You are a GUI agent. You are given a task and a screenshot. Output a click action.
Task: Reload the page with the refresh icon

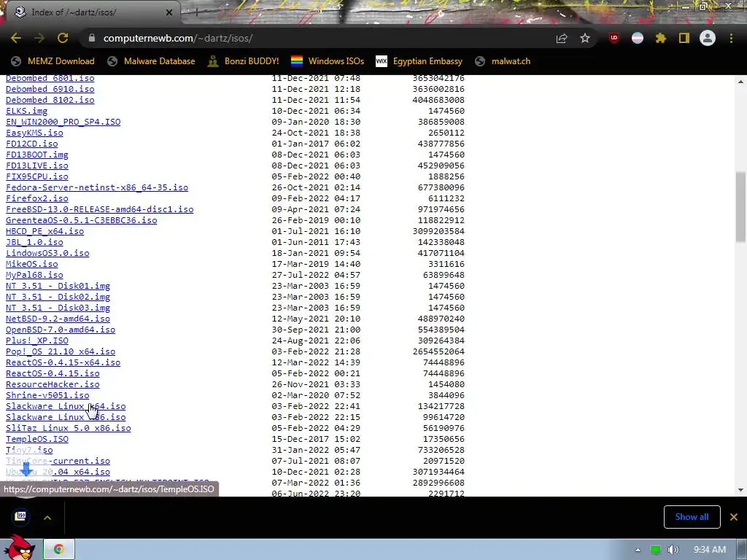[x=63, y=38]
